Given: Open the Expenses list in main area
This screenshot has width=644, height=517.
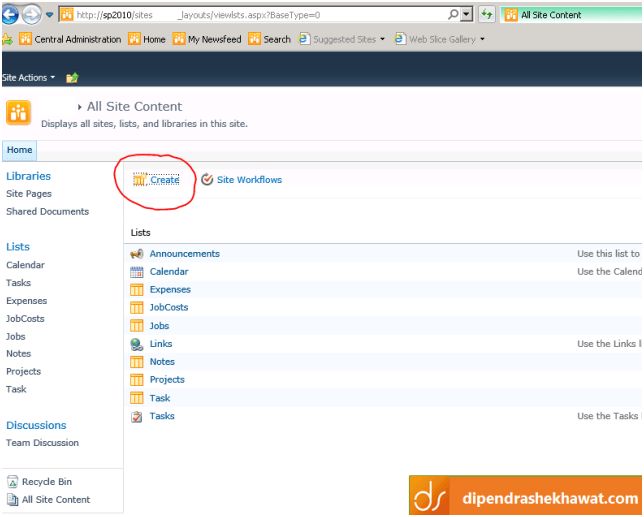Looking at the screenshot, I should (170, 290).
